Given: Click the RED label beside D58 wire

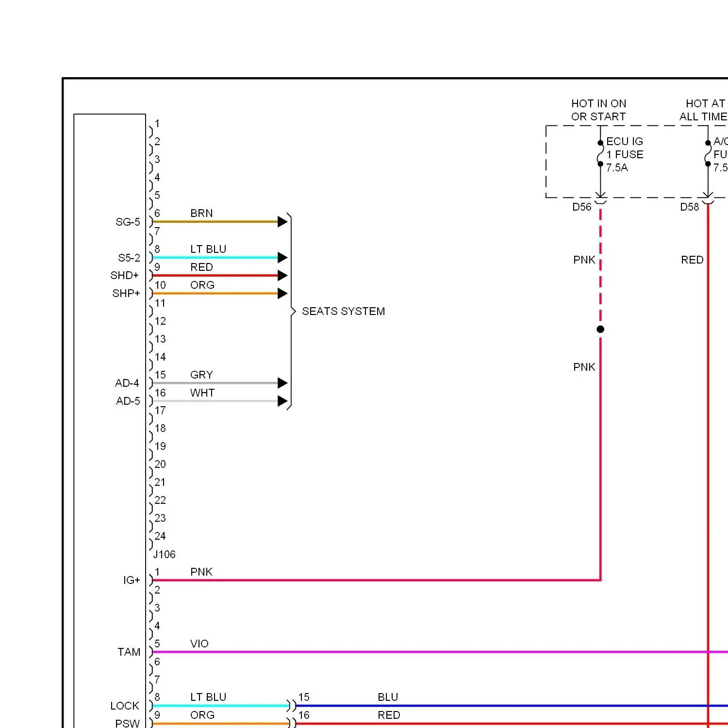Looking at the screenshot, I should [x=692, y=260].
